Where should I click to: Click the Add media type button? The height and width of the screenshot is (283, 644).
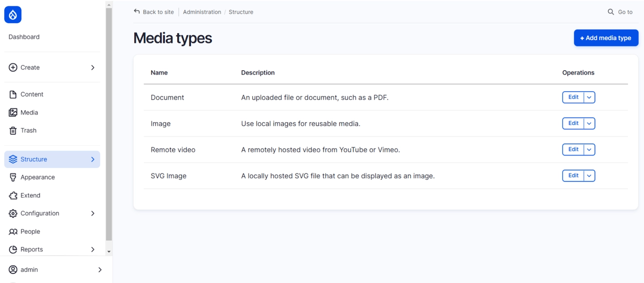point(606,38)
